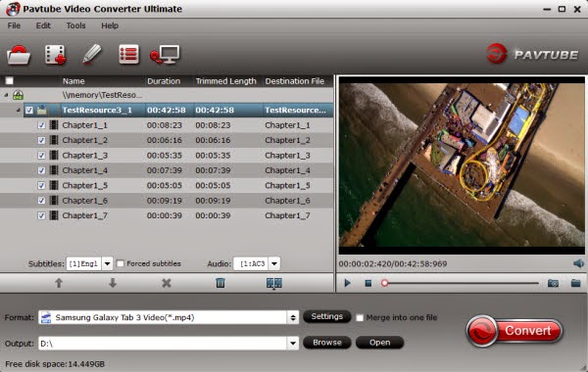Select the Chapter1_5 row name
Viewport: 588px width, 372px height.
(x=85, y=185)
